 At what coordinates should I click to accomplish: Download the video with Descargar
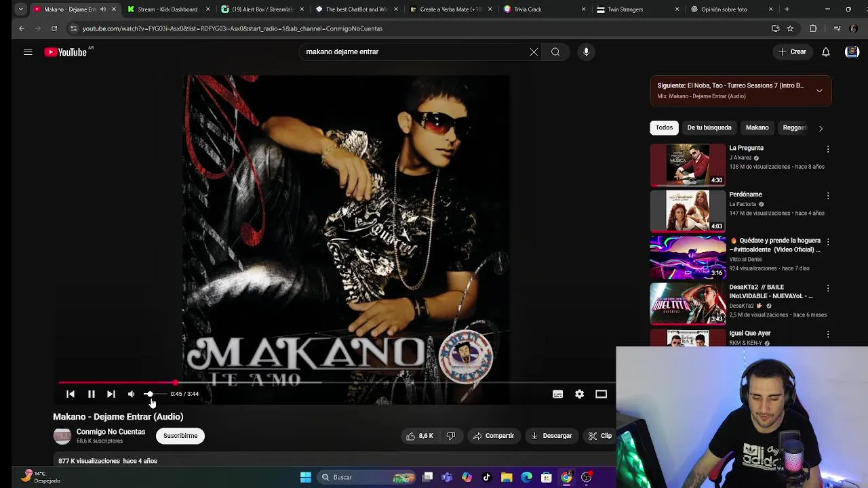pyautogui.click(x=551, y=436)
